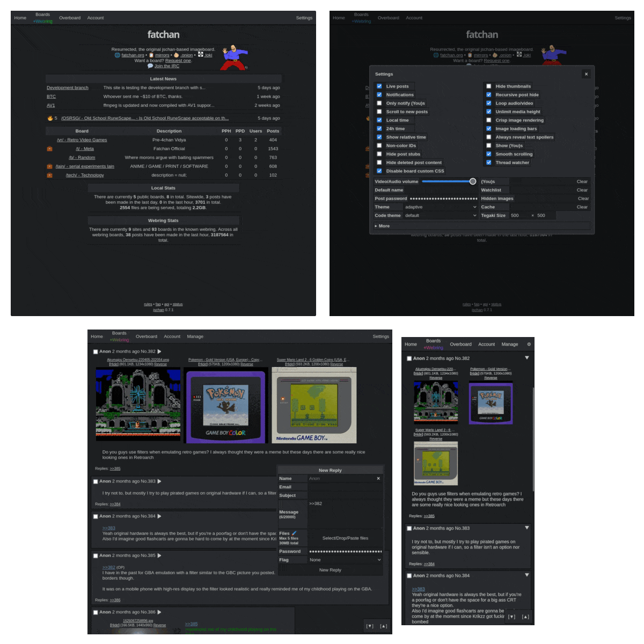Click the Default name input field
The image size is (644, 644).
441,190
